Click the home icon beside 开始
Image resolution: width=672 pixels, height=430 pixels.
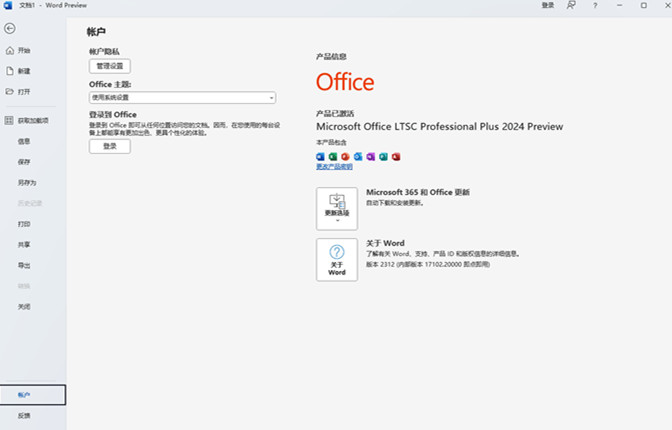point(10,51)
